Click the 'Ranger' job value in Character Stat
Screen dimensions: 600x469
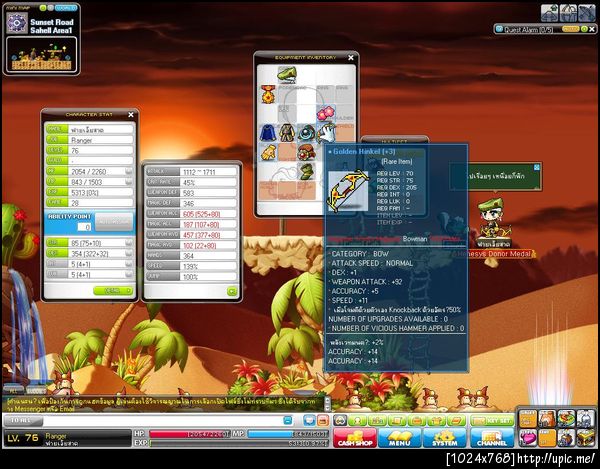point(82,140)
